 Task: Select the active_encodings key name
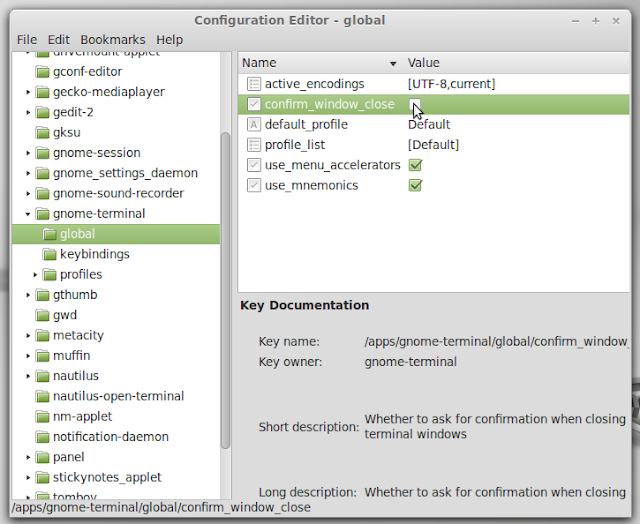[x=314, y=84]
